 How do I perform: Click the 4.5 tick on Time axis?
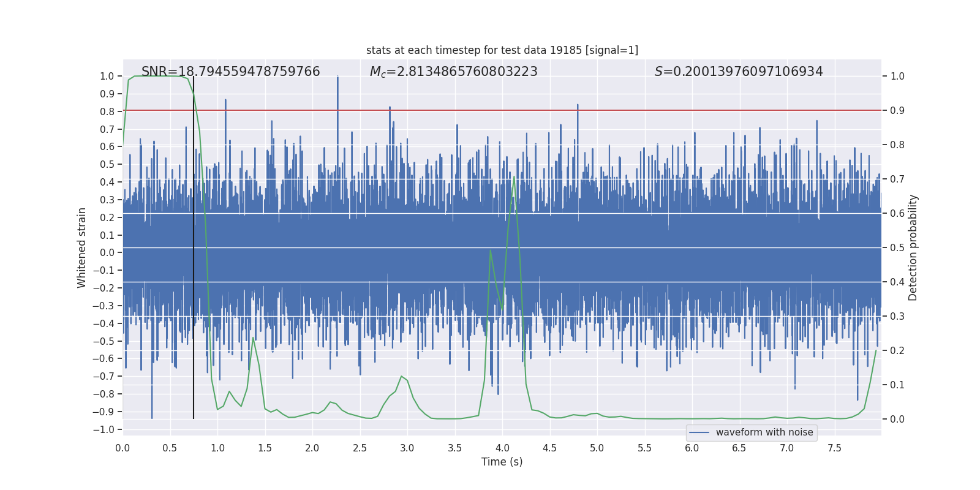(550, 448)
